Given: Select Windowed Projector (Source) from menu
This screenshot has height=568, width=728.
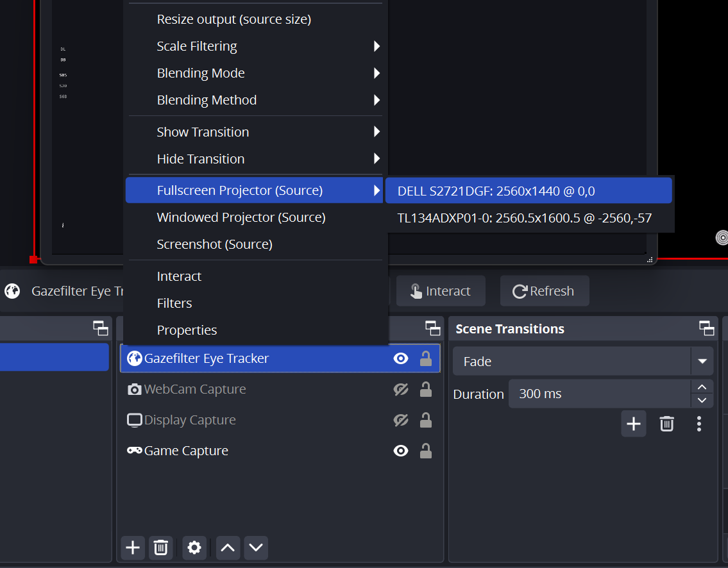Looking at the screenshot, I should [241, 217].
